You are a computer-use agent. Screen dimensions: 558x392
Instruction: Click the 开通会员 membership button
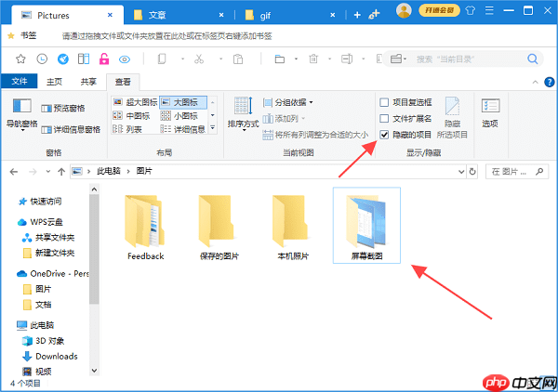click(x=440, y=10)
